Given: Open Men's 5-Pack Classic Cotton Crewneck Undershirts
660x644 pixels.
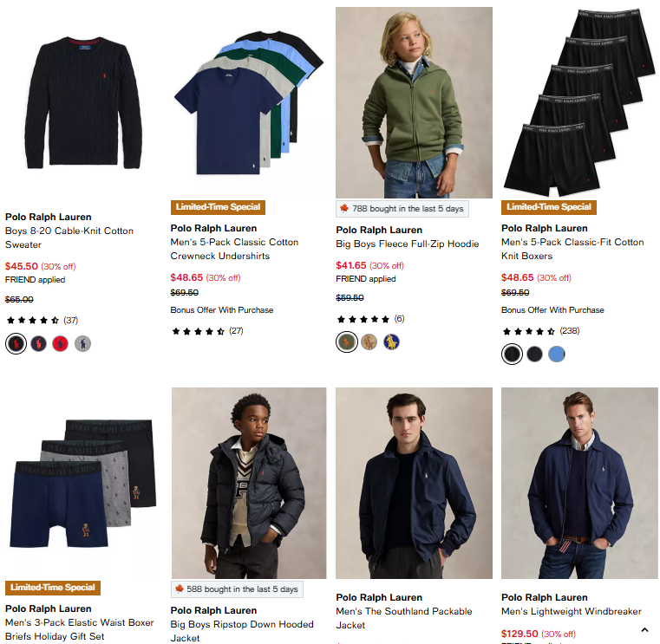Looking at the screenshot, I should coord(234,249).
